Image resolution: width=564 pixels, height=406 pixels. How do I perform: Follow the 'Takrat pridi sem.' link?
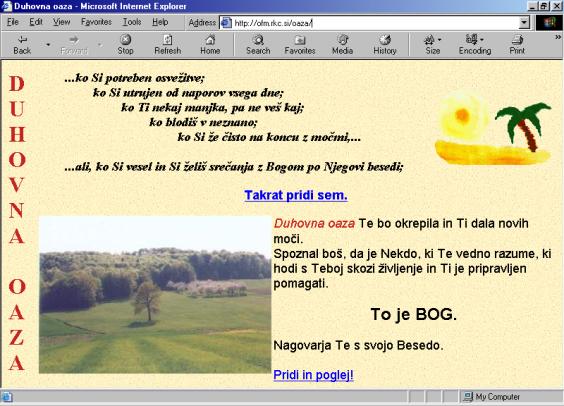pos(296,195)
